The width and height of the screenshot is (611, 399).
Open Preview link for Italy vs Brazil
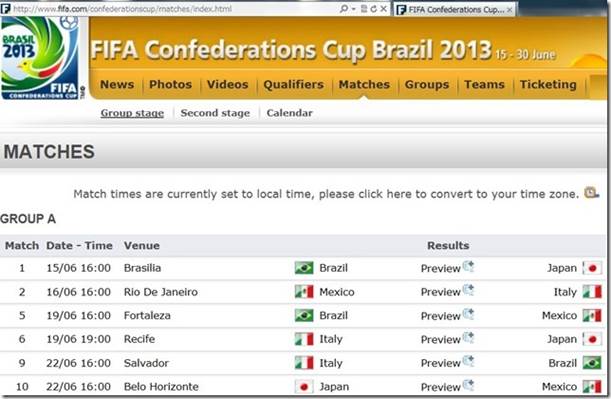pos(440,363)
